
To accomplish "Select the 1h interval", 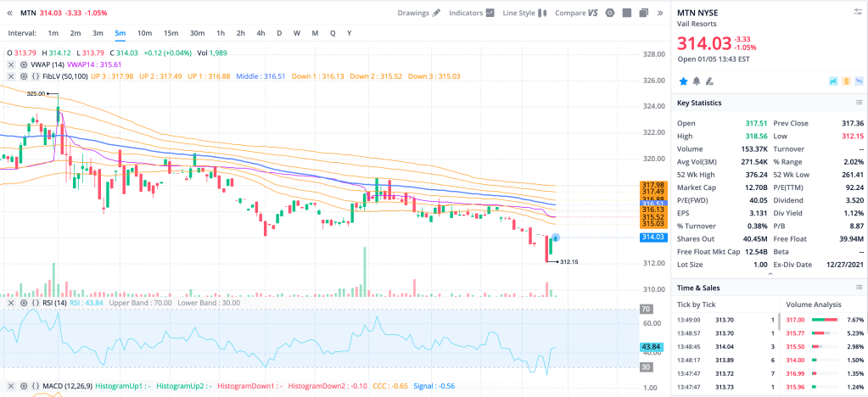I will point(221,33).
